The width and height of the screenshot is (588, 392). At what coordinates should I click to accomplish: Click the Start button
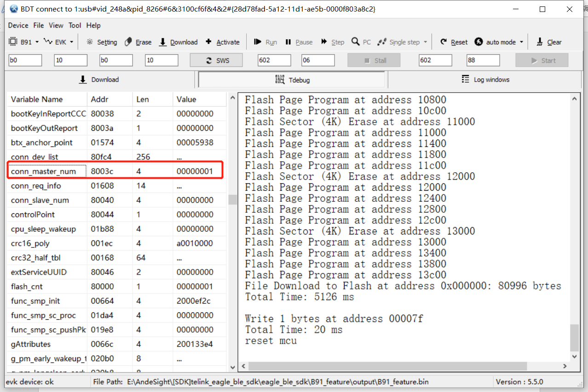coord(542,60)
